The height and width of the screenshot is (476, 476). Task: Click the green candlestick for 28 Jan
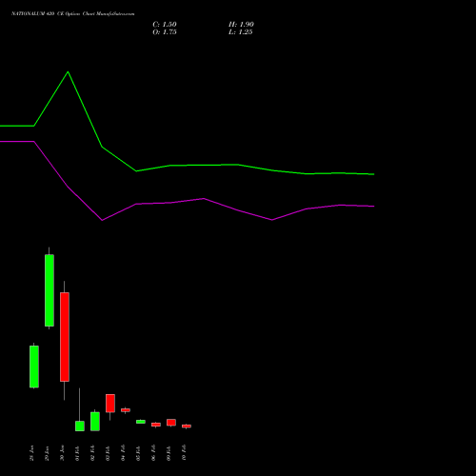(x=34, y=367)
